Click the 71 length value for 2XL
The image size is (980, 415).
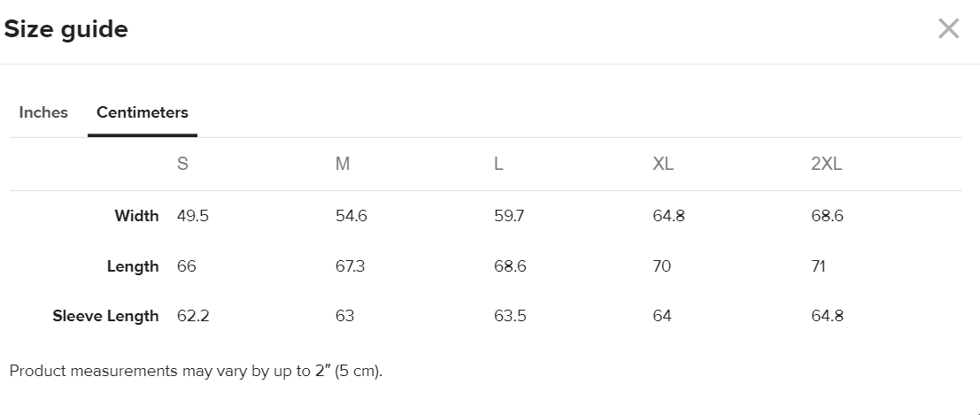point(818,266)
